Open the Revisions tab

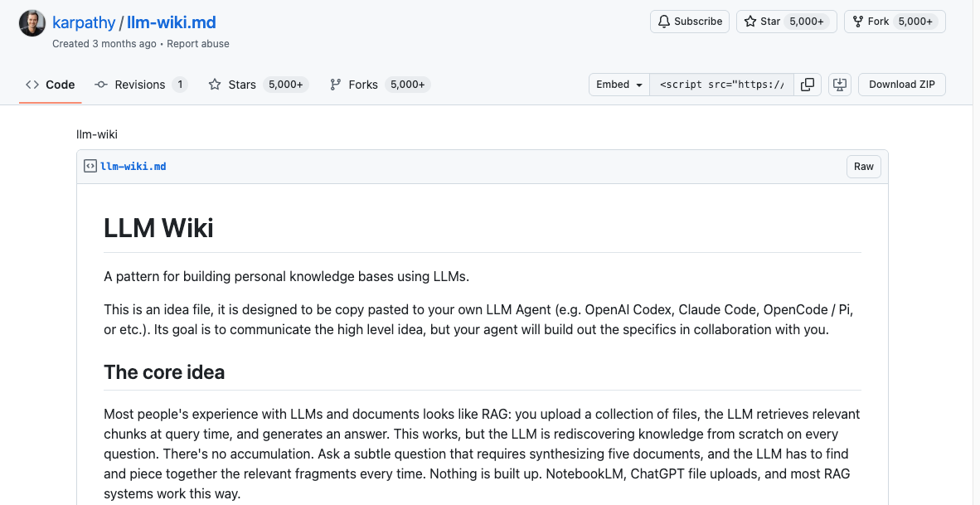point(141,85)
